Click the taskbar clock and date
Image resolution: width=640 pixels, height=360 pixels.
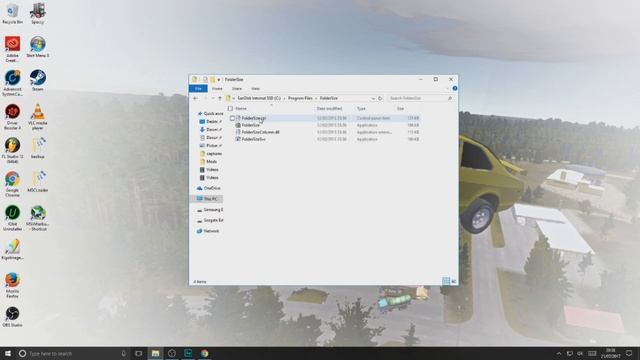611,353
